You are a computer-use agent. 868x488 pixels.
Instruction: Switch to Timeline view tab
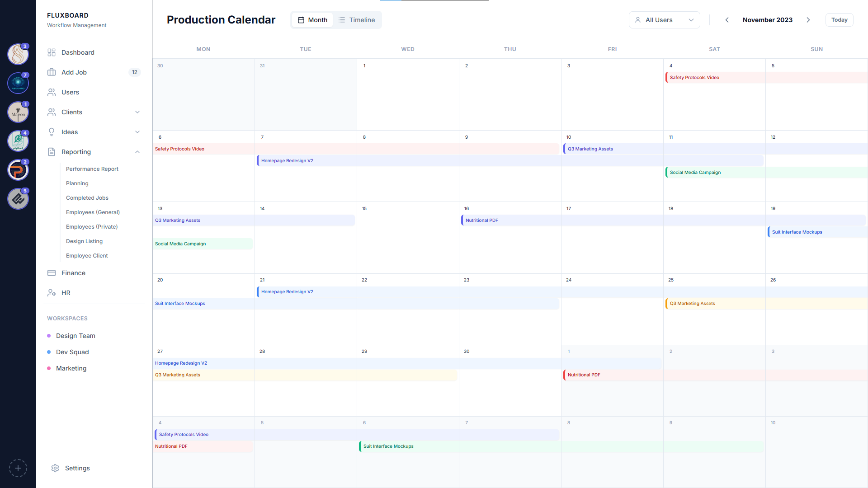click(357, 20)
